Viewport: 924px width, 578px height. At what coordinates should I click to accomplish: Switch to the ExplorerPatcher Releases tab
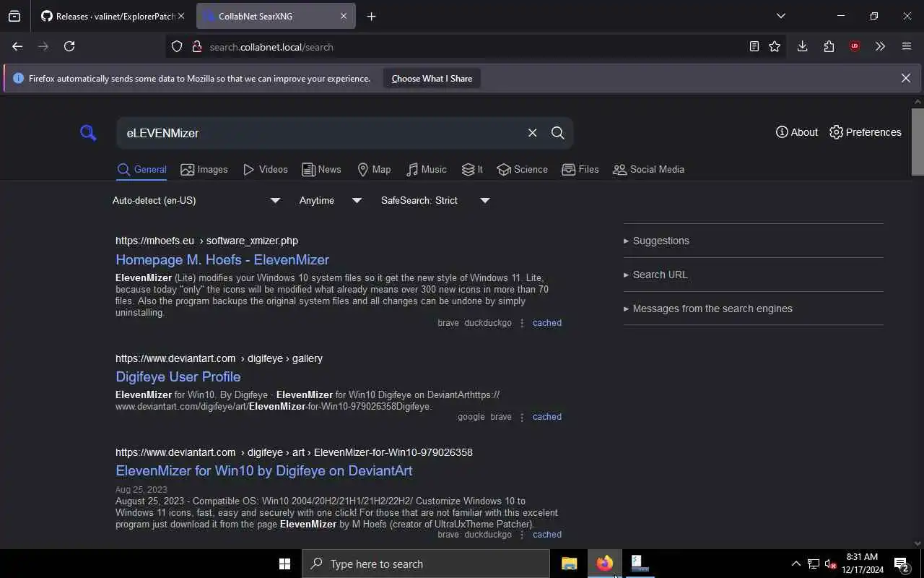108,16
